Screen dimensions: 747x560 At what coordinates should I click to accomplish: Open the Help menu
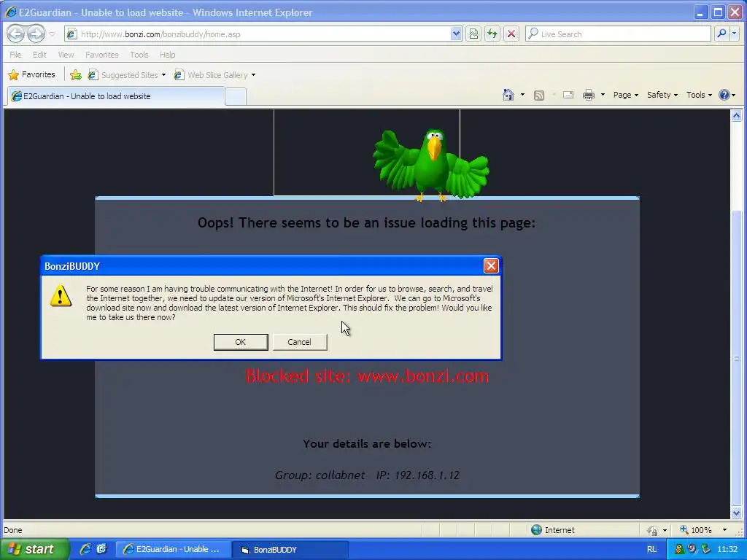[x=167, y=55]
